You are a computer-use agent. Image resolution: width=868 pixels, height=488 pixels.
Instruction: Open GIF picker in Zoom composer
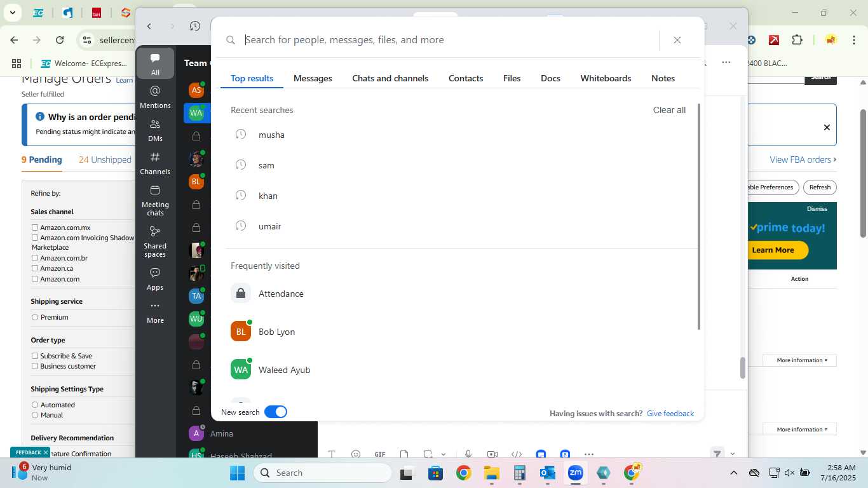380,454
